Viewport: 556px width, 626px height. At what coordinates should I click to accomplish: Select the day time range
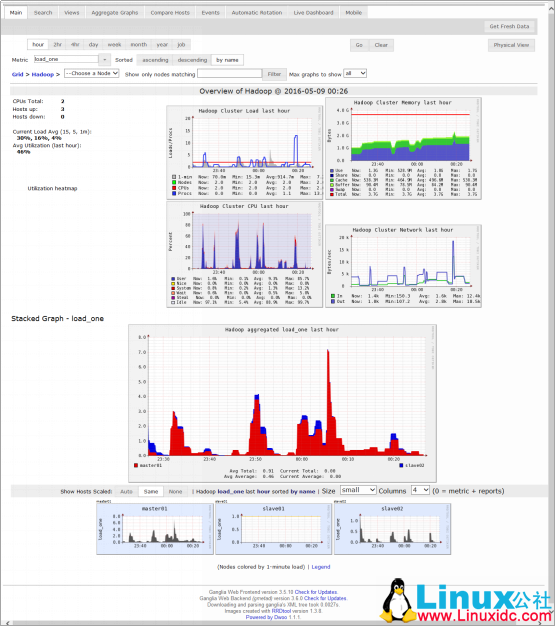[93, 45]
